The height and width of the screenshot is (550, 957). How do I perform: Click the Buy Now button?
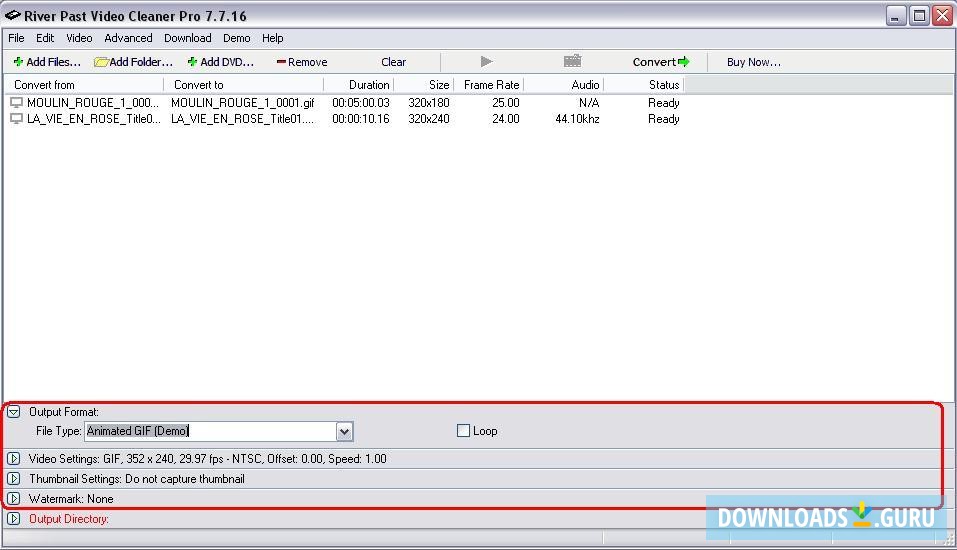pos(753,62)
